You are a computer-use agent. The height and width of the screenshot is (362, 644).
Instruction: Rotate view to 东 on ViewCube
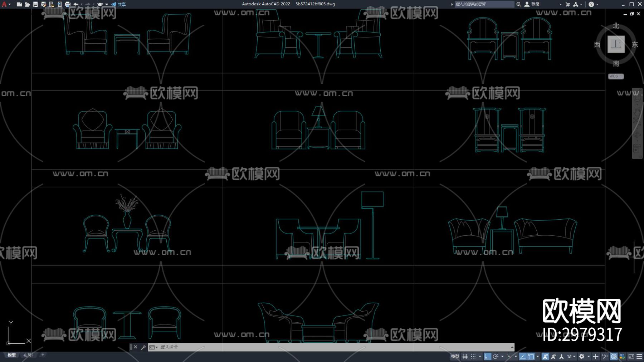[635, 45]
